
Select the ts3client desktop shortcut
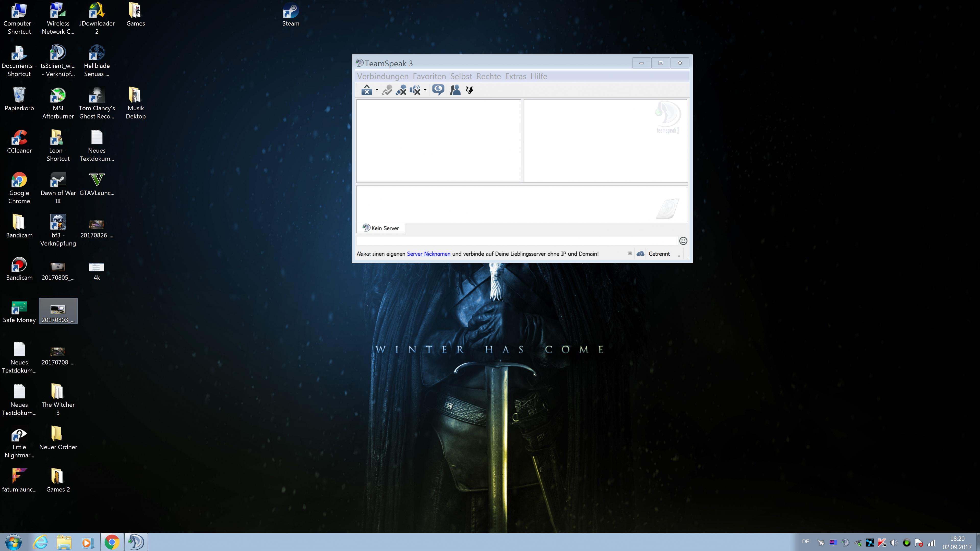coord(58,61)
